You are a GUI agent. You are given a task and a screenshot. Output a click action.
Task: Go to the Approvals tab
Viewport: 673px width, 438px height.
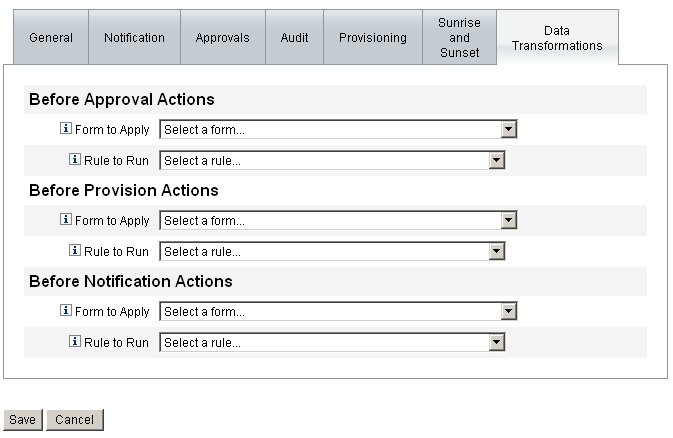tap(223, 38)
